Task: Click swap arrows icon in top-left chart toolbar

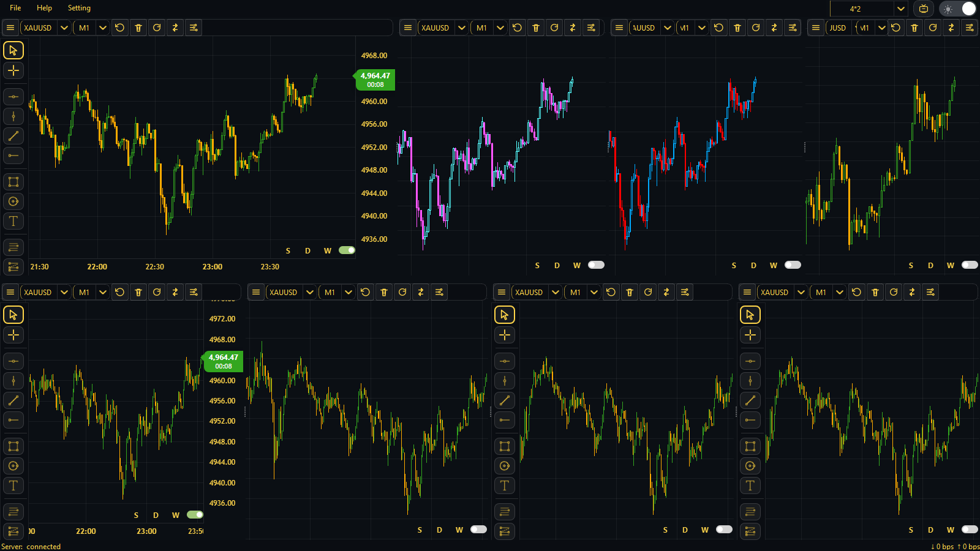Action: tap(175, 28)
